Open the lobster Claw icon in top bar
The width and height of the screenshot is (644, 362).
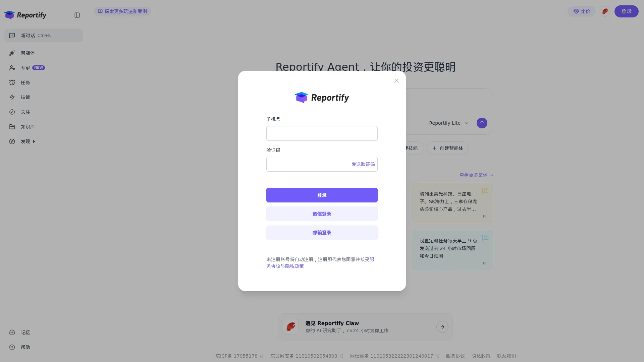[x=605, y=11]
